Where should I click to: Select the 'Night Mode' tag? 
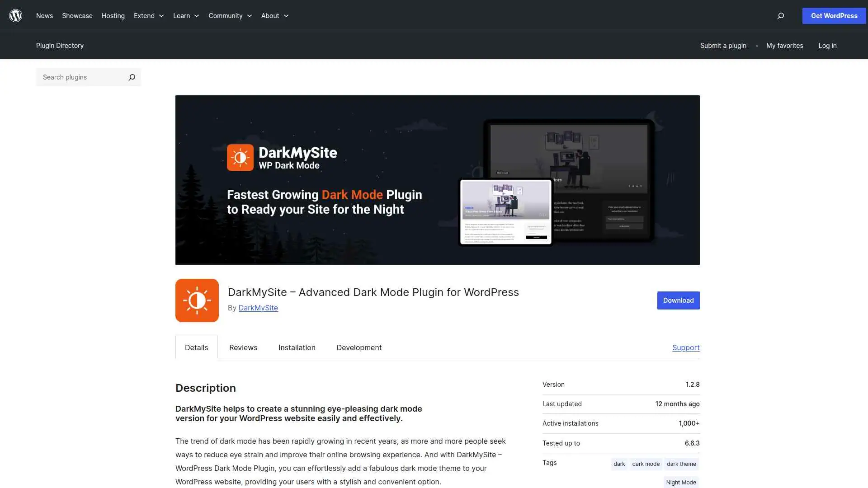click(681, 482)
